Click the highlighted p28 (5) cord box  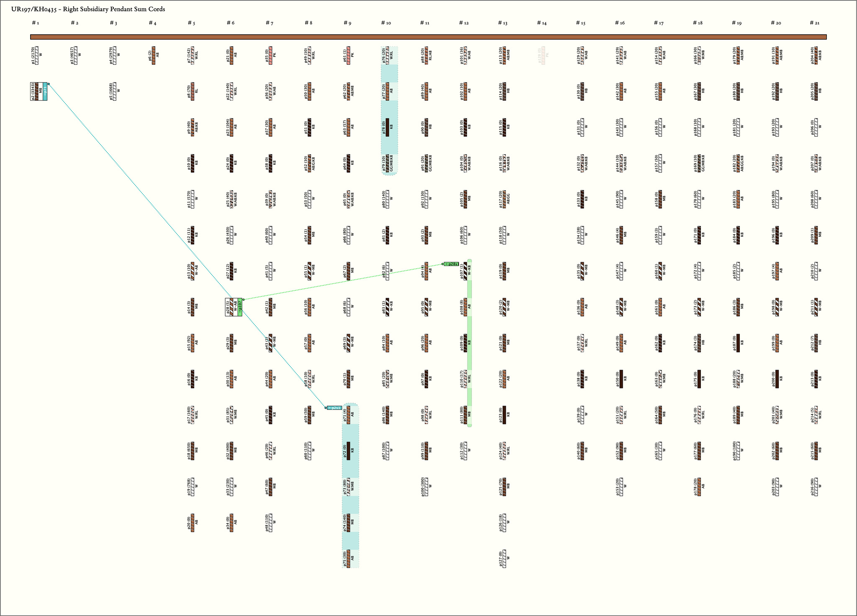(x=231, y=307)
